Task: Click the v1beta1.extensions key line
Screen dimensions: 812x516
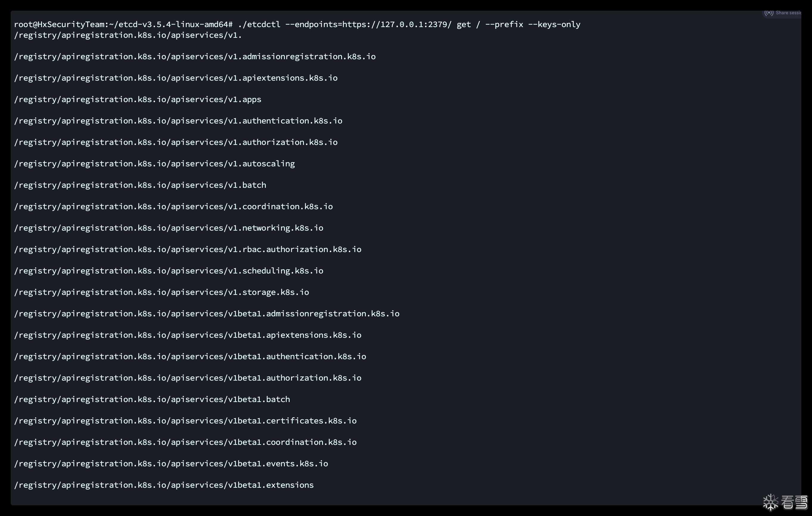Action: click(164, 485)
